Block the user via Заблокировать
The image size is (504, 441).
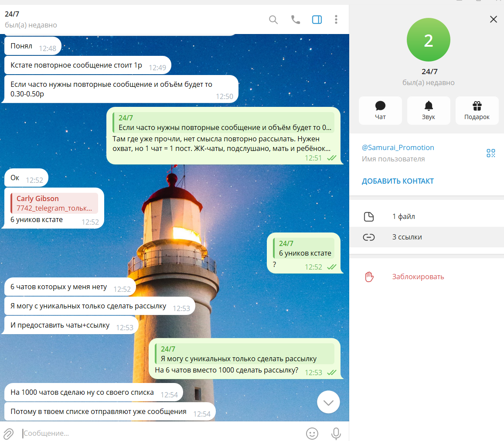(418, 276)
